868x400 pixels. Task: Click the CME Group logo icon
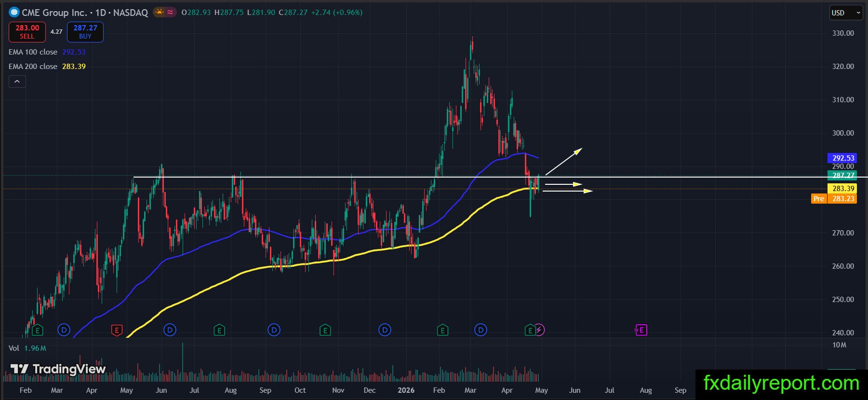[x=14, y=12]
